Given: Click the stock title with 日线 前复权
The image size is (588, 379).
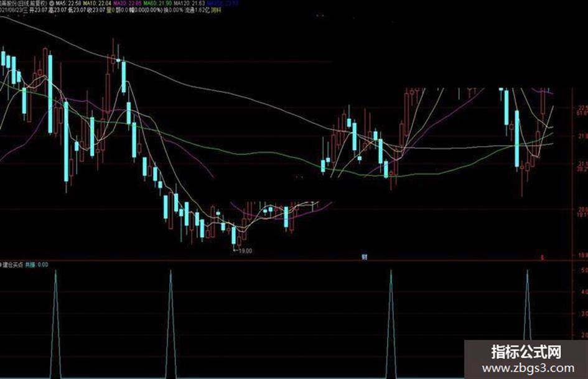Looking at the screenshot, I should tap(23, 3).
